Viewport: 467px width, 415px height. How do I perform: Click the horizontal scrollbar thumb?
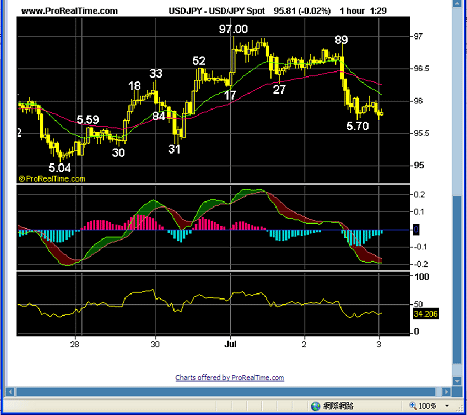pos(226,392)
